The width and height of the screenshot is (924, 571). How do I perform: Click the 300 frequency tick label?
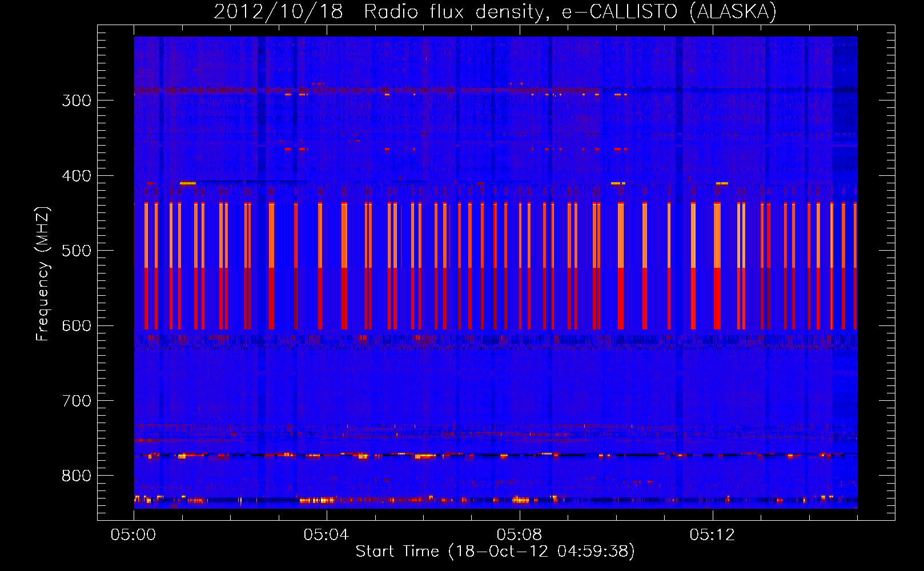tap(77, 100)
